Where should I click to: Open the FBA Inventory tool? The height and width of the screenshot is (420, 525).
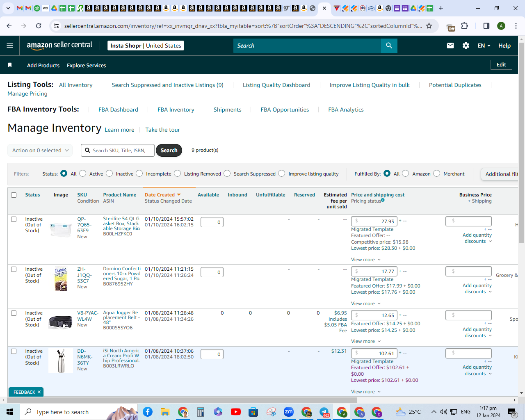point(176,110)
